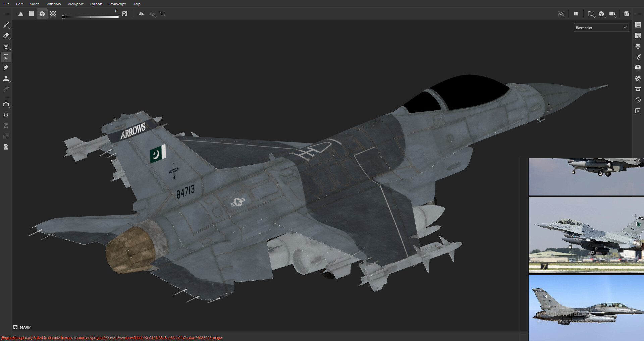Enable mirror symmetry painting
644x341 pixels.
[141, 14]
